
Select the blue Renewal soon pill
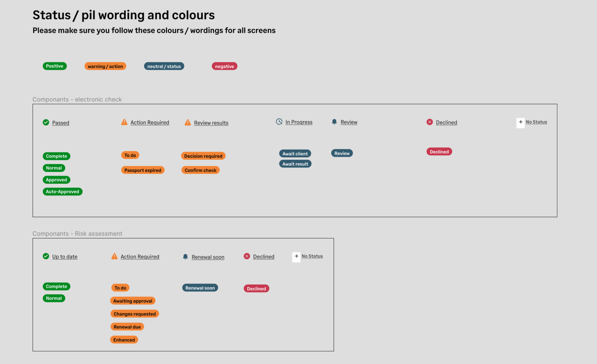tap(200, 288)
